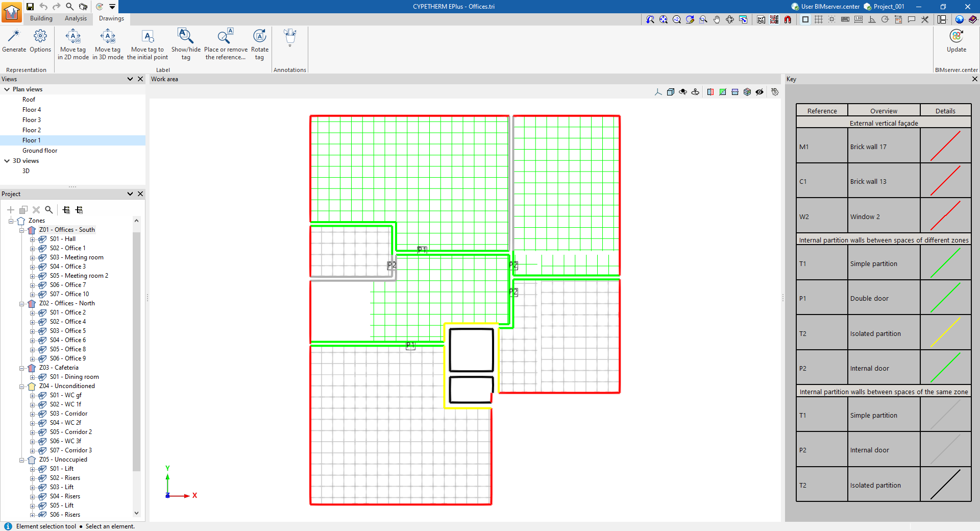Image resolution: width=980 pixels, height=531 pixels.
Task: Click the green line swatch for P1 Double door
Action: click(945, 297)
